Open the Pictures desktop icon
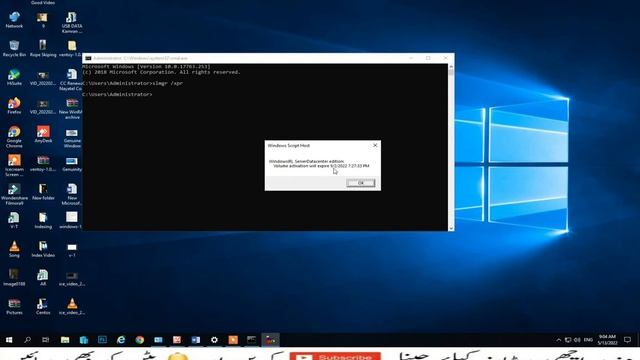This screenshot has height=360, width=640. [x=14, y=306]
